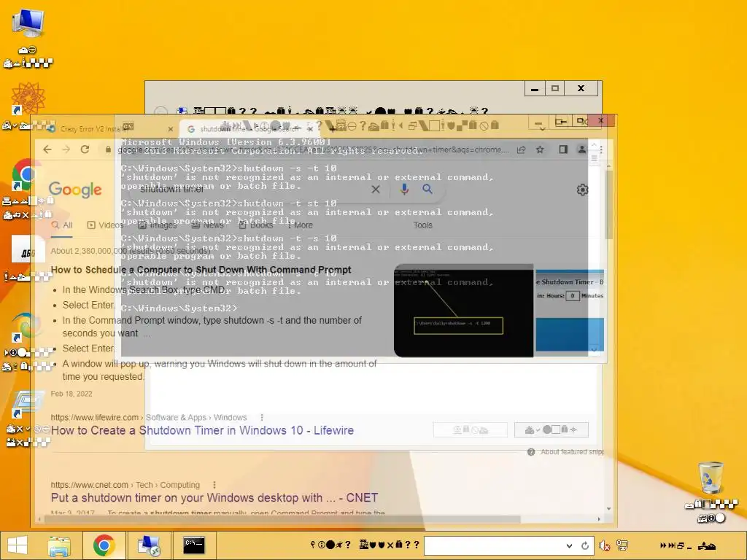Open the Chrome profile avatar
The image size is (747, 560).
click(581, 149)
